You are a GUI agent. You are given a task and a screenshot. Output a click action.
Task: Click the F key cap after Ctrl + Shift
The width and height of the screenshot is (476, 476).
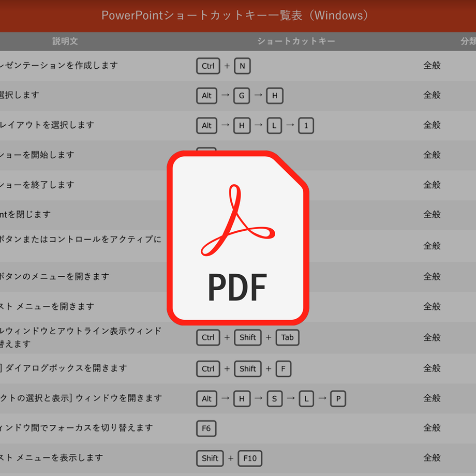[x=283, y=369]
